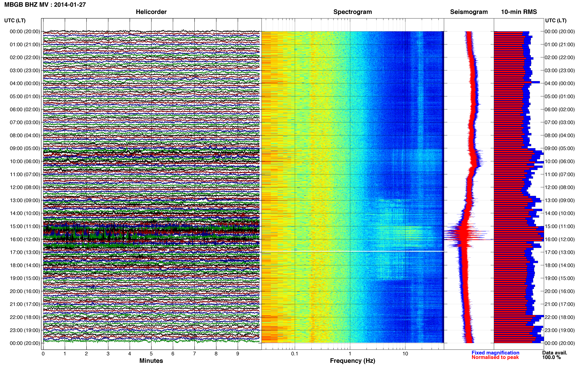This screenshot has width=588, height=368.
Task: Click the 'Data avail.' label
Action: tap(555, 353)
